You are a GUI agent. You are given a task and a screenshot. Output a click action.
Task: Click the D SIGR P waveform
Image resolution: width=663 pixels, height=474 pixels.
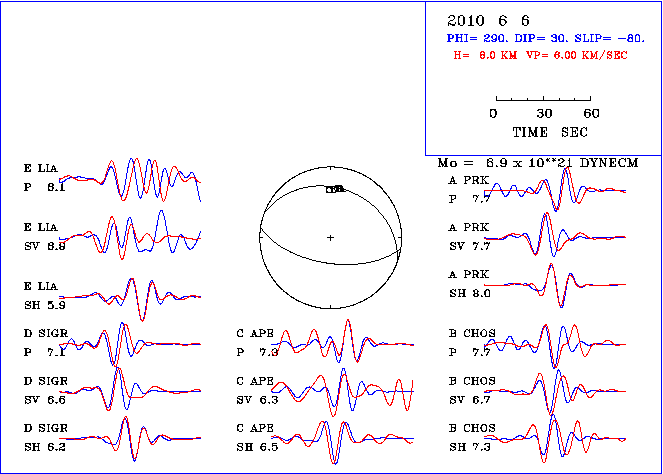coord(130,344)
